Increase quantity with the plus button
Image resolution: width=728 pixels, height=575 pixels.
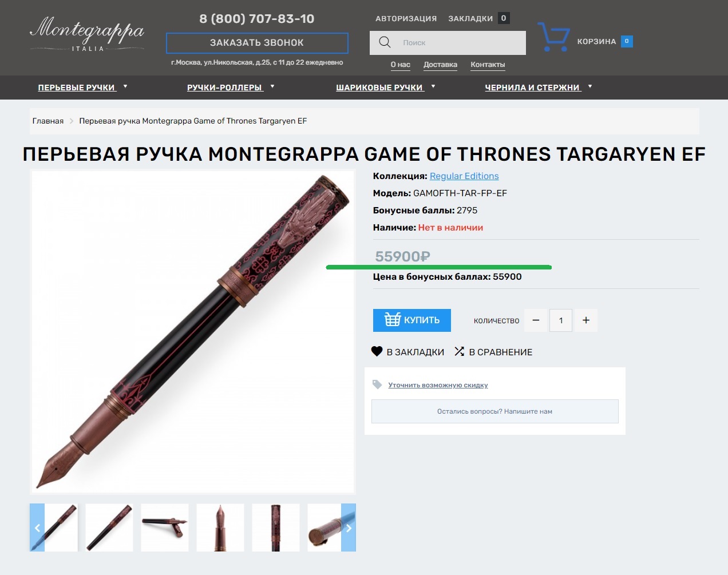(586, 320)
